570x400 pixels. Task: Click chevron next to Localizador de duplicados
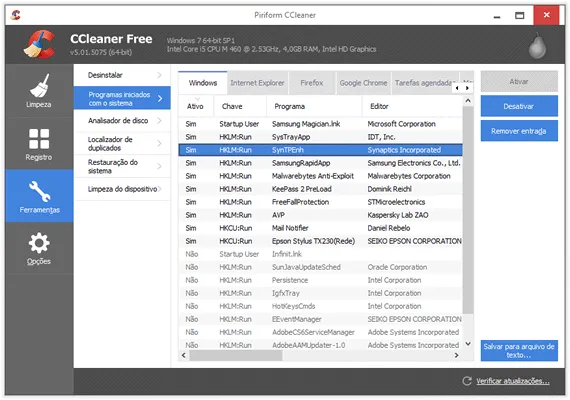pyautogui.click(x=159, y=144)
